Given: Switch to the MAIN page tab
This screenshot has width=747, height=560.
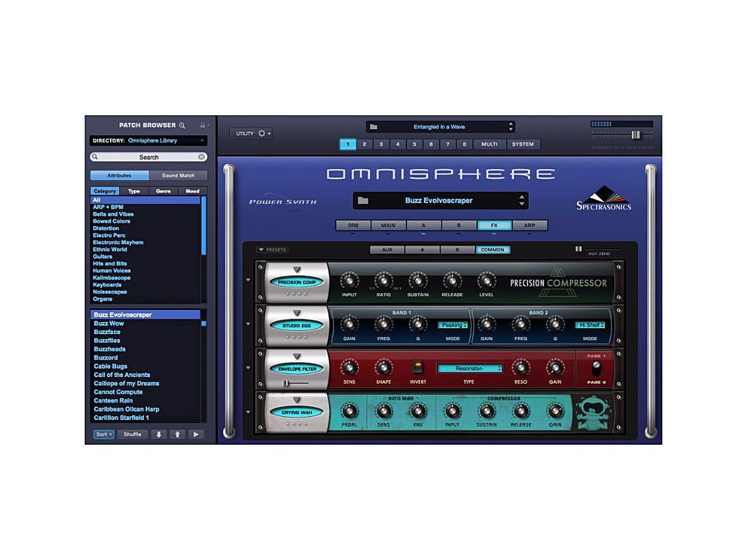Looking at the screenshot, I should (x=388, y=225).
